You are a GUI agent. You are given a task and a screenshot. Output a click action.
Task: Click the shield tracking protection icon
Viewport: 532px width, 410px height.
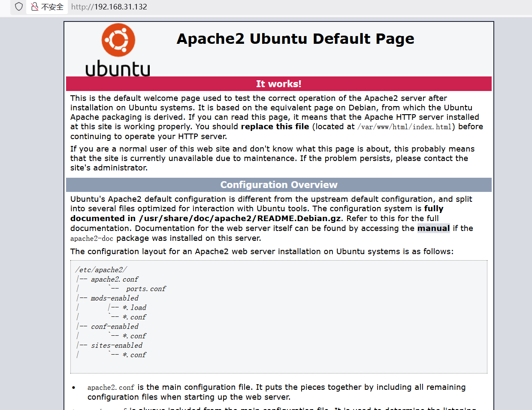point(18,6)
